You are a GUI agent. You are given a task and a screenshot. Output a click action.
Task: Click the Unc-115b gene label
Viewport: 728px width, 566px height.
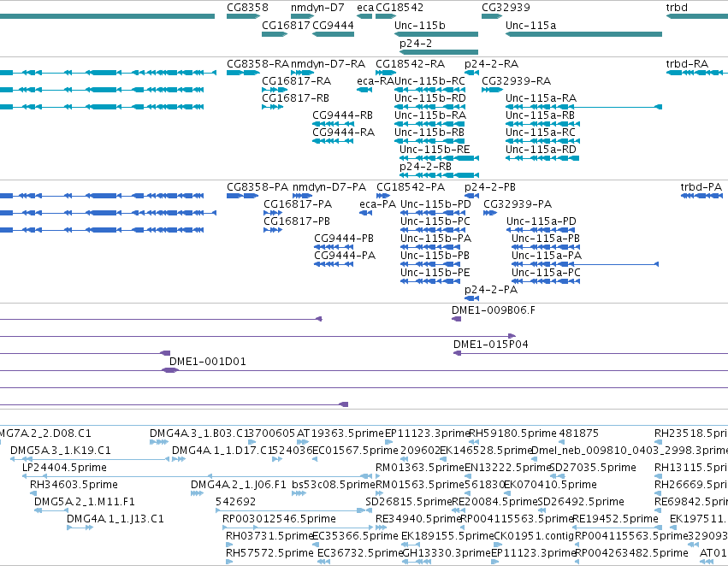click(420, 25)
